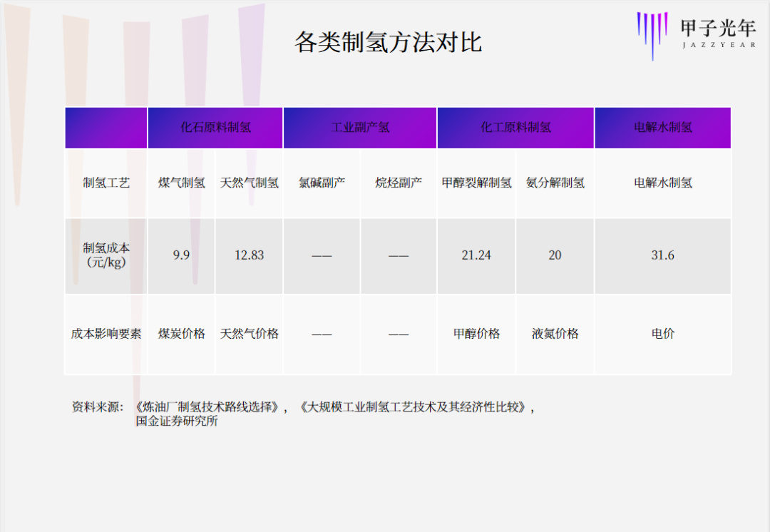Select the 制氢工艺 row label
The height and width of the screenshot is (532, 770).
106,183
